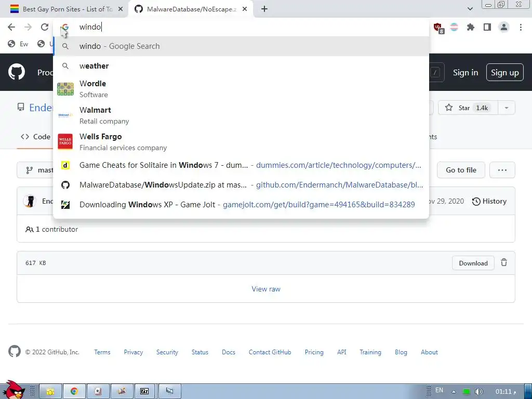Click the '1 contributor' text
Viewport: 532px width, 399px height.
point(51,229)
